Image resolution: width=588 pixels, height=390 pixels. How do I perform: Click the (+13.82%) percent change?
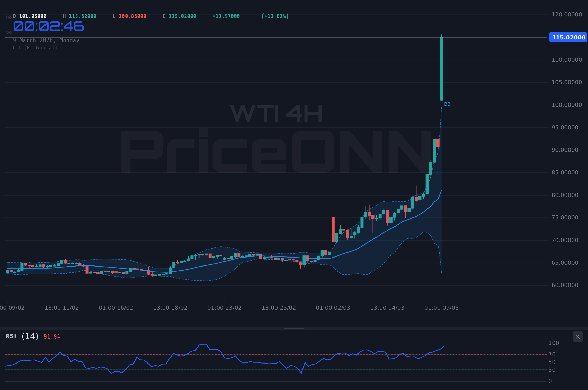(275, 16)
